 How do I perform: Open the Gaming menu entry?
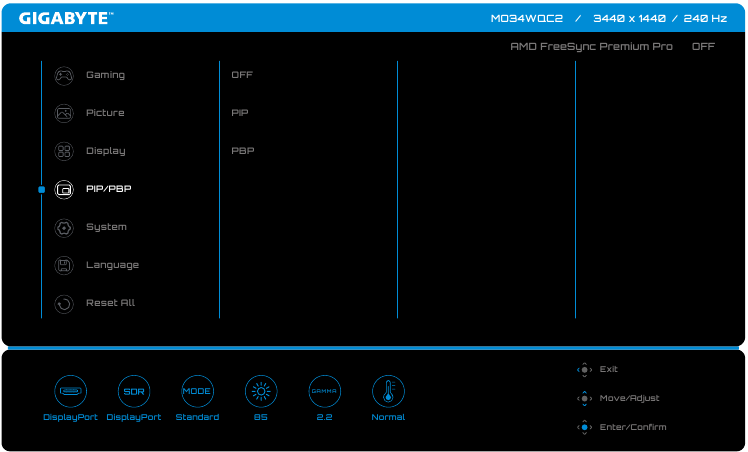105,75
